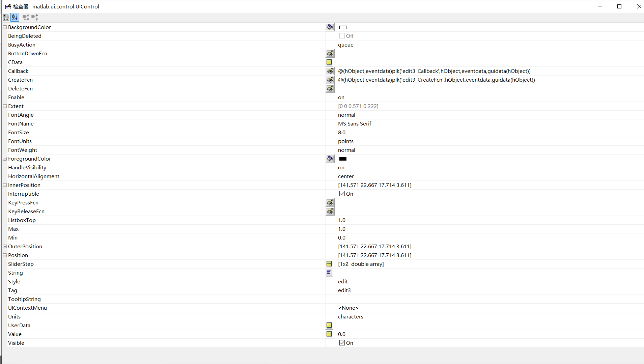This screenshot has height=364, width=644.
Task: Expand the ForegroundColor property
Action: point(5,159)
